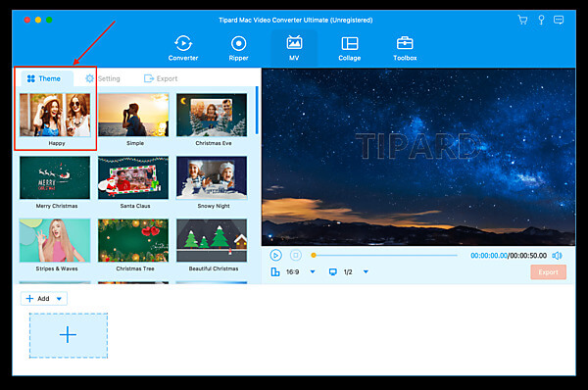Click the green maximize window button
Viewport: 588px width, 390px height.
(49, 20)
